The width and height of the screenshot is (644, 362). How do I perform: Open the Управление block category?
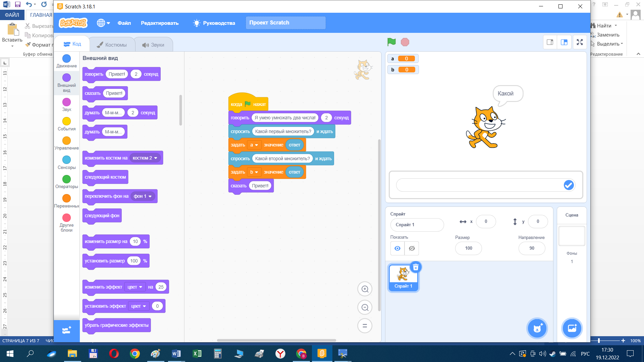click(x=66, y=143)
